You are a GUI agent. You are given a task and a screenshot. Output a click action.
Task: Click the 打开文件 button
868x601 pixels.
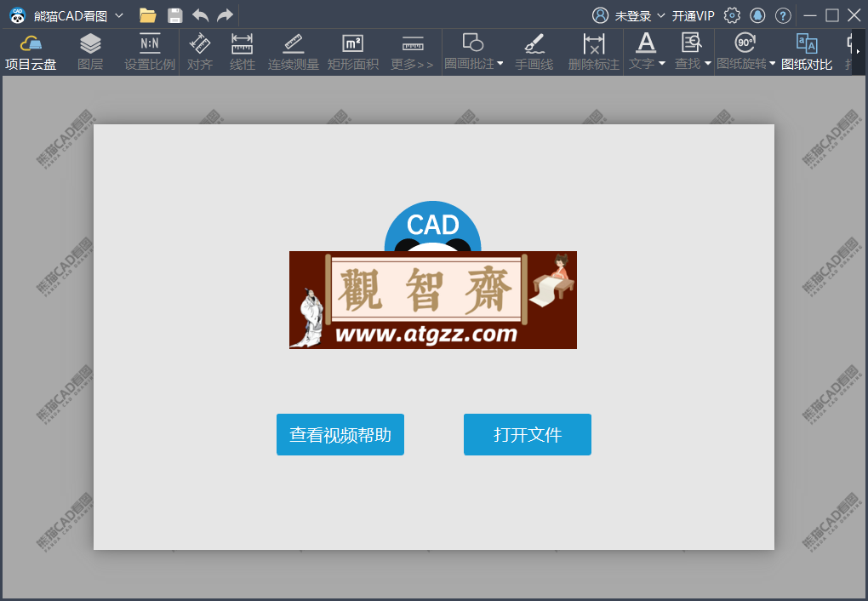point(528,434)
